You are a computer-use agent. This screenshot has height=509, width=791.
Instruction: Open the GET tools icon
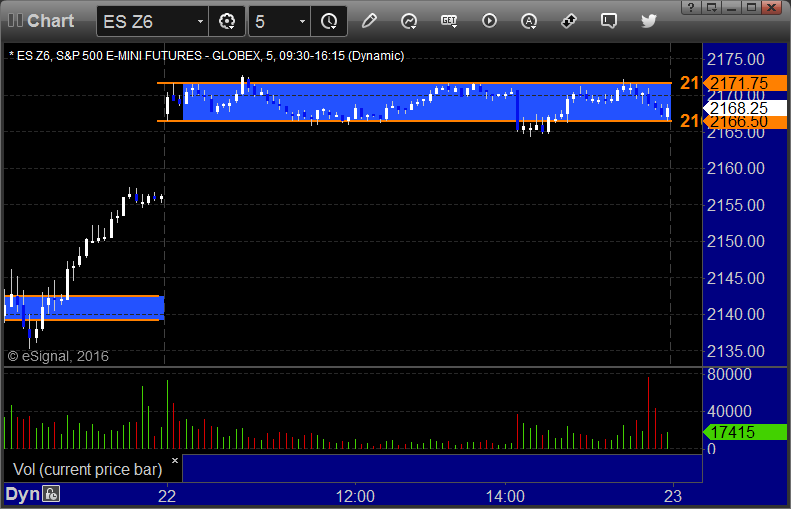pos(449,21)
